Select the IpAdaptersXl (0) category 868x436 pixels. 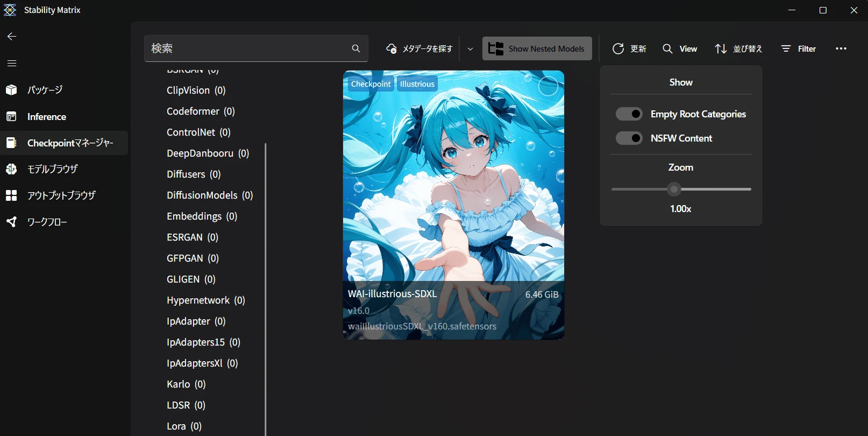pos(202,363)
